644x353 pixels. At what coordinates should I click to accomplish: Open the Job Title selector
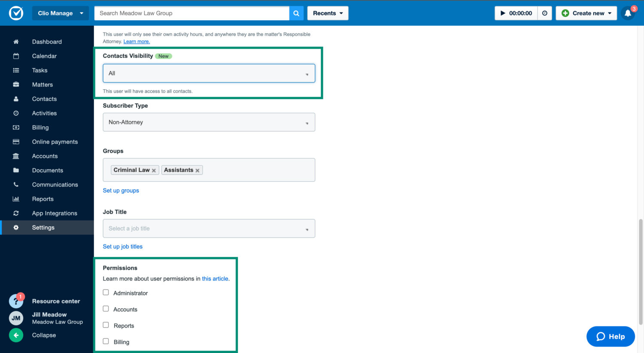[209, 229]
